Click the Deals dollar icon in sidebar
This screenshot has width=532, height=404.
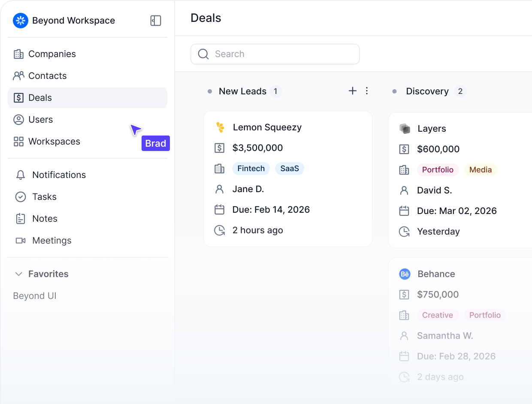point(18,98)
